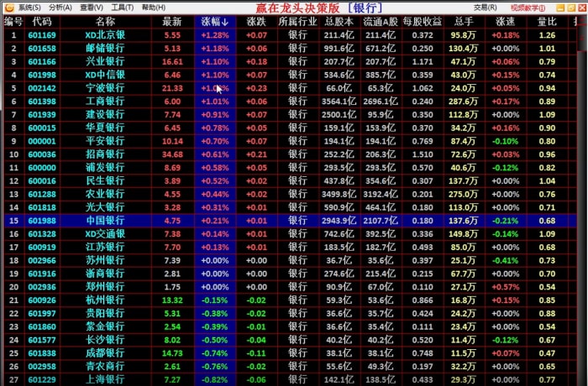
Task: Select stock 浙商银行
Action: [105, 274]
